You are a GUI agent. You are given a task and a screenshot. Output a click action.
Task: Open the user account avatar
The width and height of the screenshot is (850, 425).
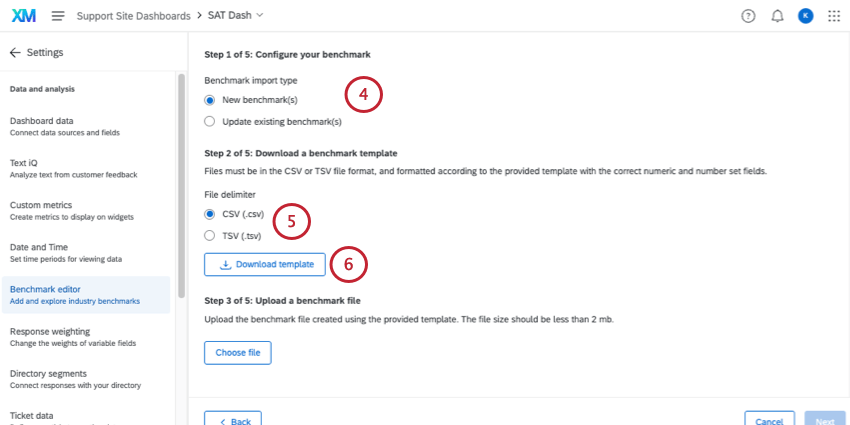[805, 16]
